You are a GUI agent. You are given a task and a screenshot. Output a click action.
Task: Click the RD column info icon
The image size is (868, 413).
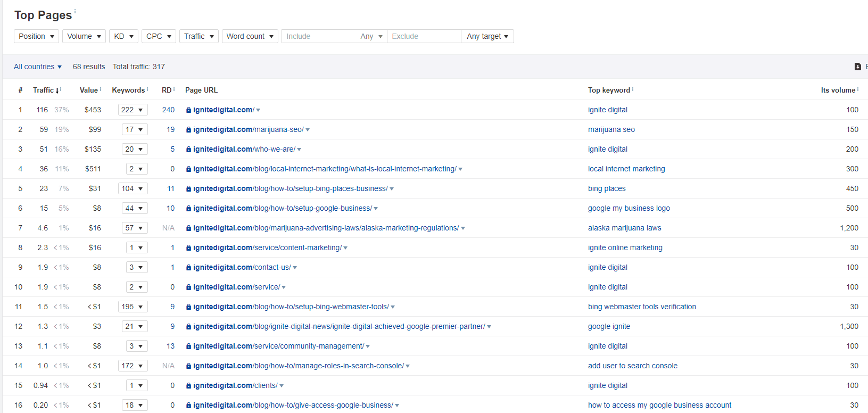[x=174, y=89]
